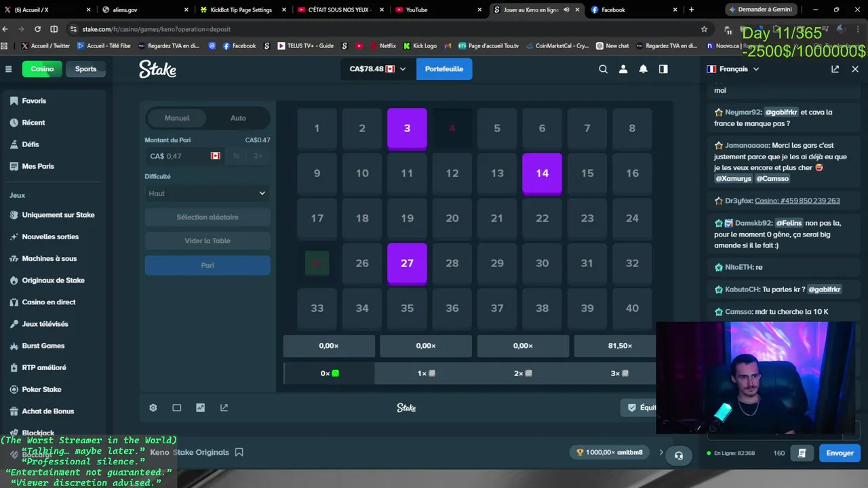
Task: Halve the bet with the ½ button
Action: [x=236, y=156]
